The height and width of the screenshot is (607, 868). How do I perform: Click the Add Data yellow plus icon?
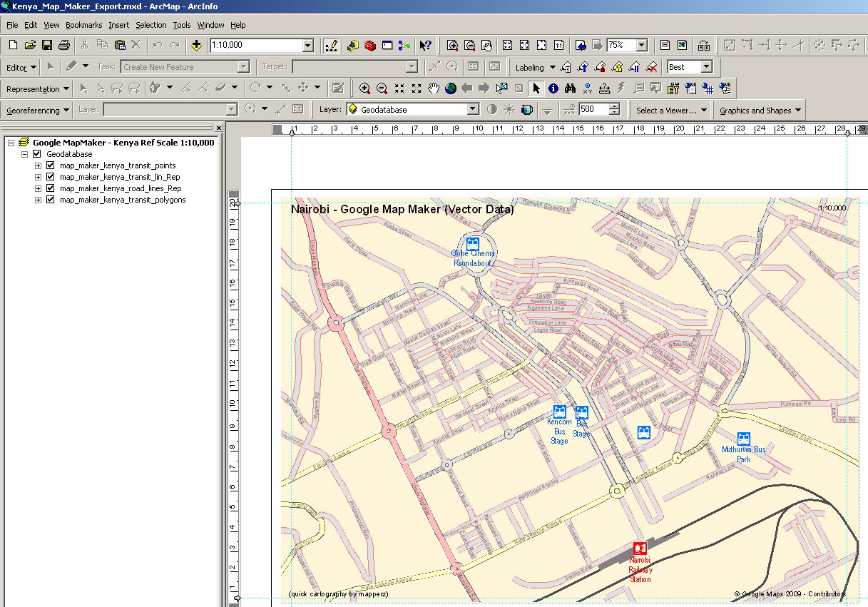click(197, 45)
